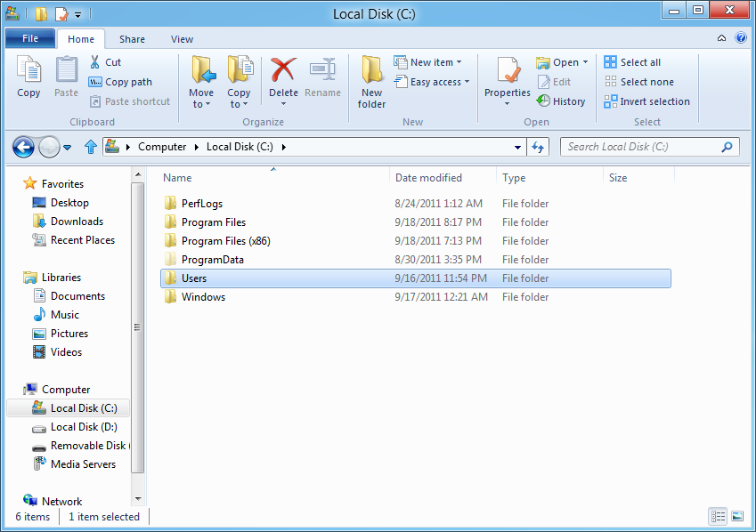Open the Easy access dropdown
The height and width of the screenshot is (532, 756).
click(x=432, y=82)
